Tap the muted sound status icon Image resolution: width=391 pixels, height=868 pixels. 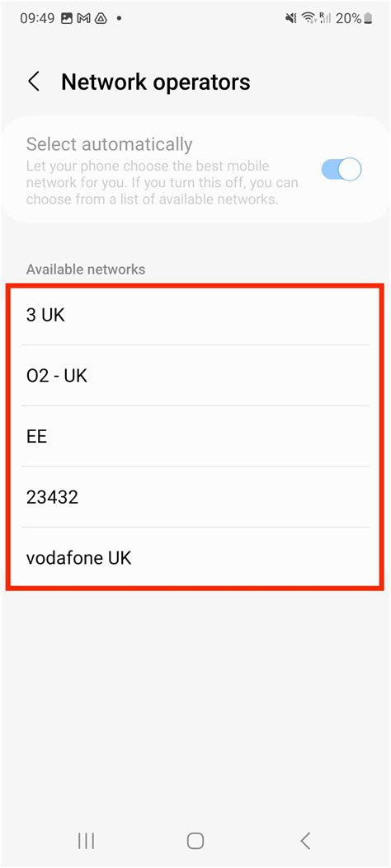coord(291,18)
